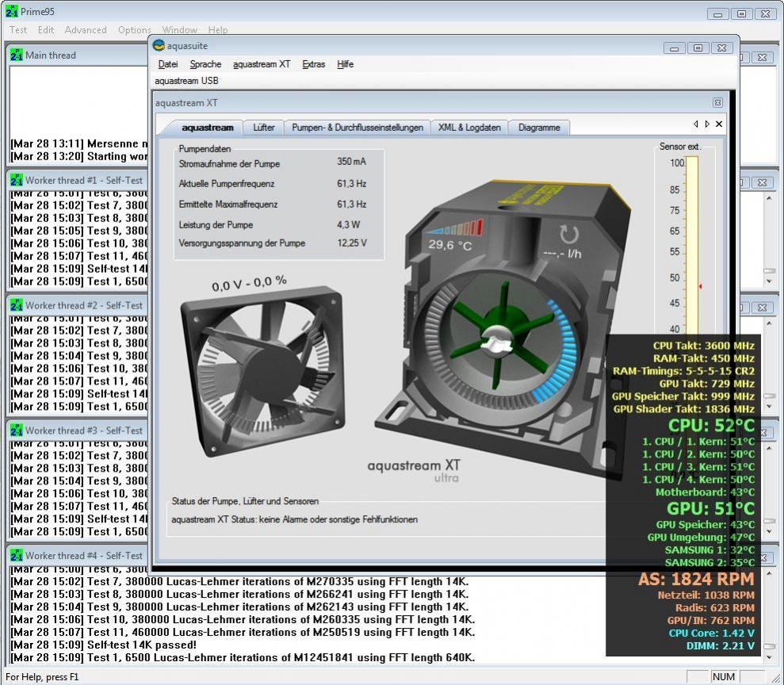Open the Options menu in Prime95
The width and height of the screenshot is (784, 685).
(x=134, y=30)
